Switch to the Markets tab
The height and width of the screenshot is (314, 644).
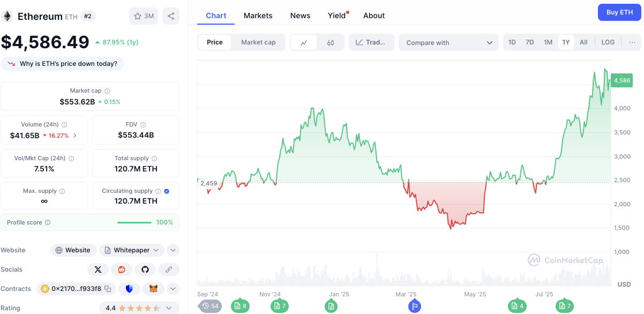point(258,16)
